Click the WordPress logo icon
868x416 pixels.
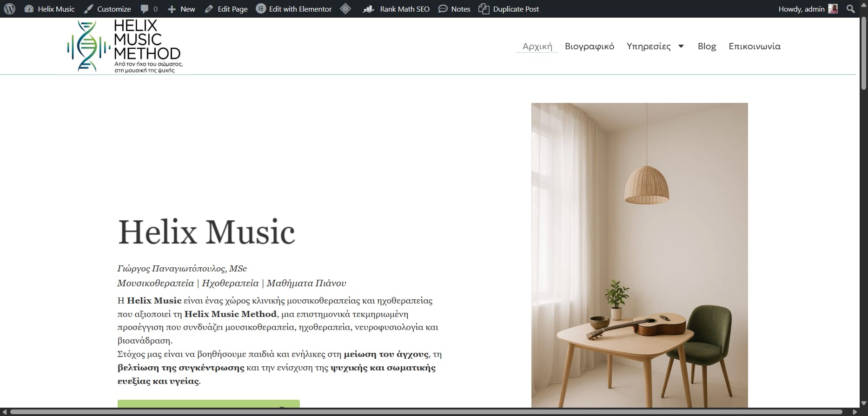pos(9,9)
